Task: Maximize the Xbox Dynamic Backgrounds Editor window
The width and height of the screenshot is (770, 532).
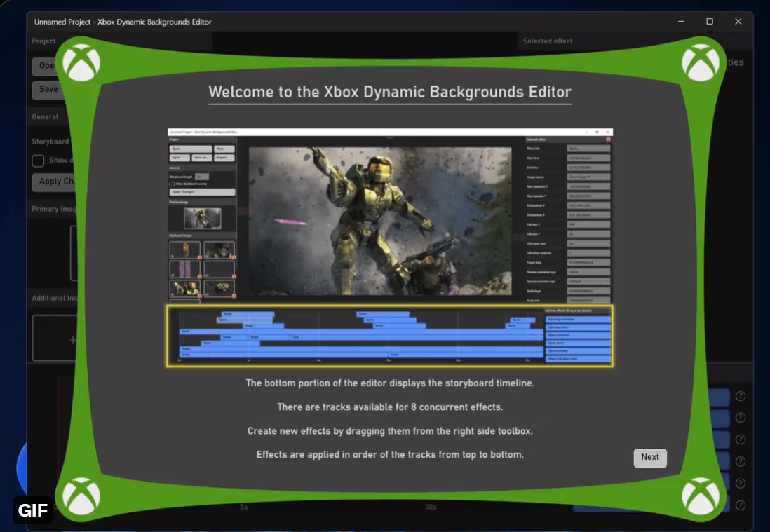Action: tap(710, 22)
